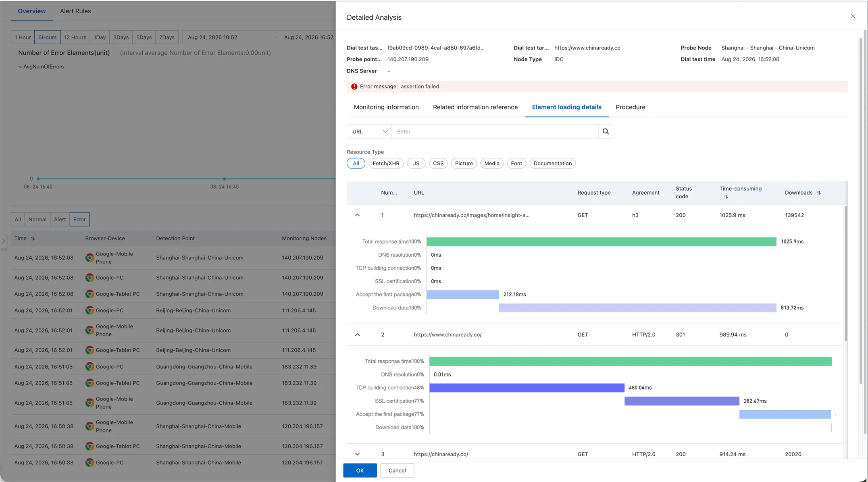Screen dimensions: 868x482
Task: Collapse row 2 www.chinaready.co details
Action: point(357,334)
